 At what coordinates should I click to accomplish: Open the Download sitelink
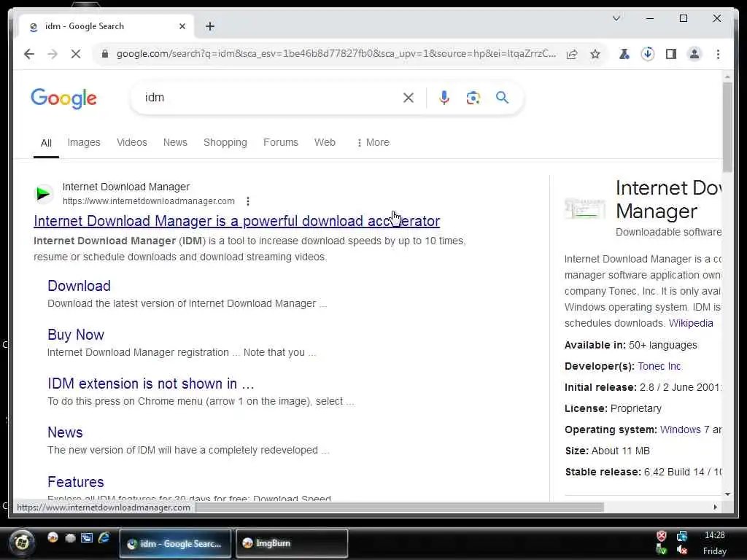tap(79, 286)
